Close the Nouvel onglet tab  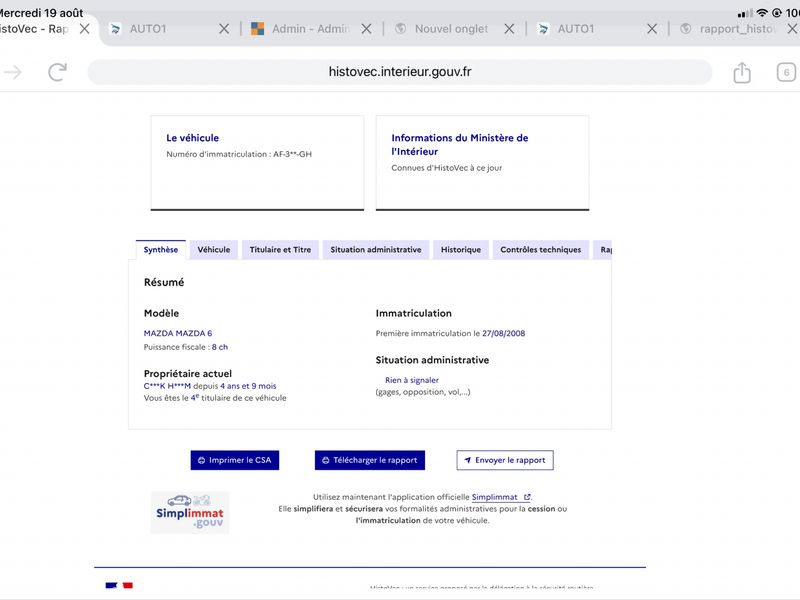(x=509, y=29)
